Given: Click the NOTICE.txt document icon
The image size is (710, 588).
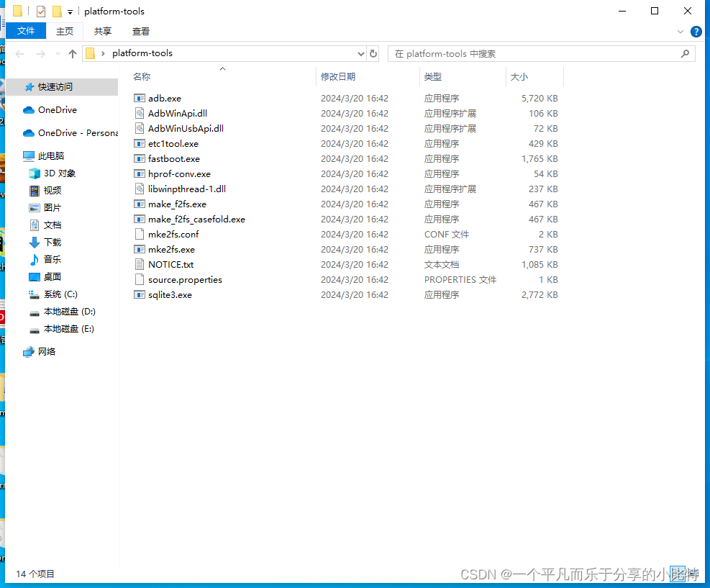Looking at the screenshot, I should coord(140,265).
